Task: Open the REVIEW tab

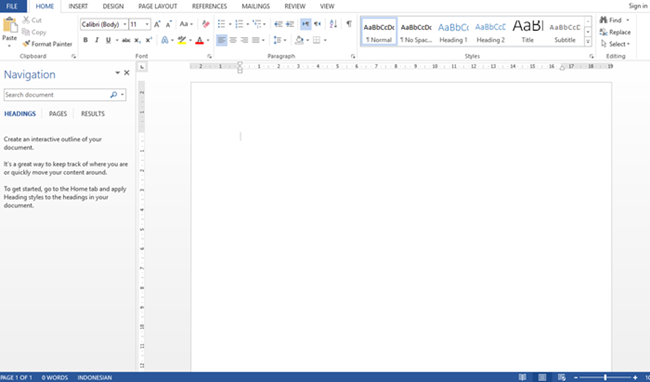Action: pyautogui.click(x=295, y=6)
